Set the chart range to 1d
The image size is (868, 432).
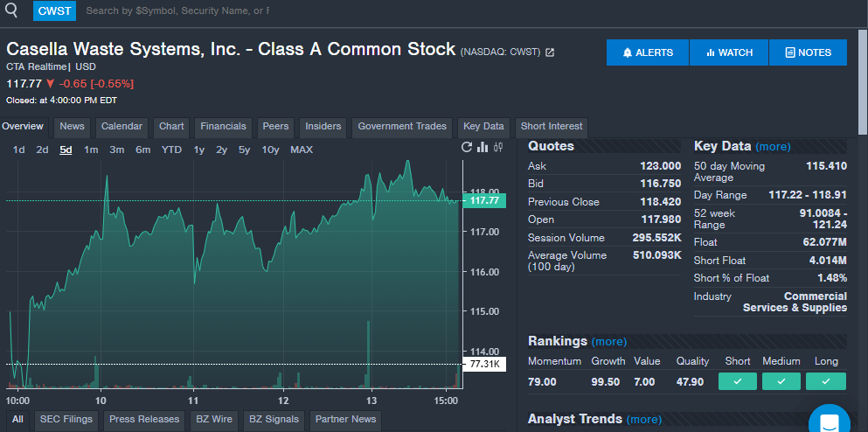19,150
